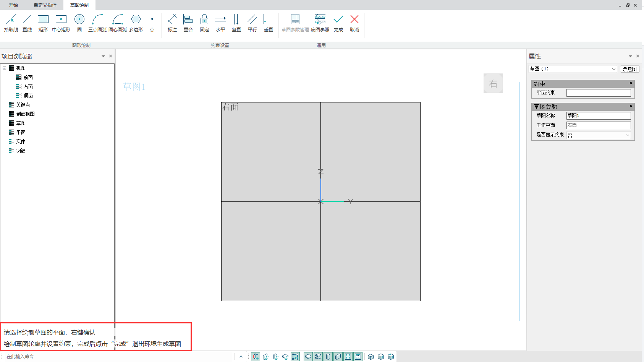Apply the 平行 parallel constraint
Image resolution: width=644 pixels, height=362 pixels.
(x=252, y=23)
